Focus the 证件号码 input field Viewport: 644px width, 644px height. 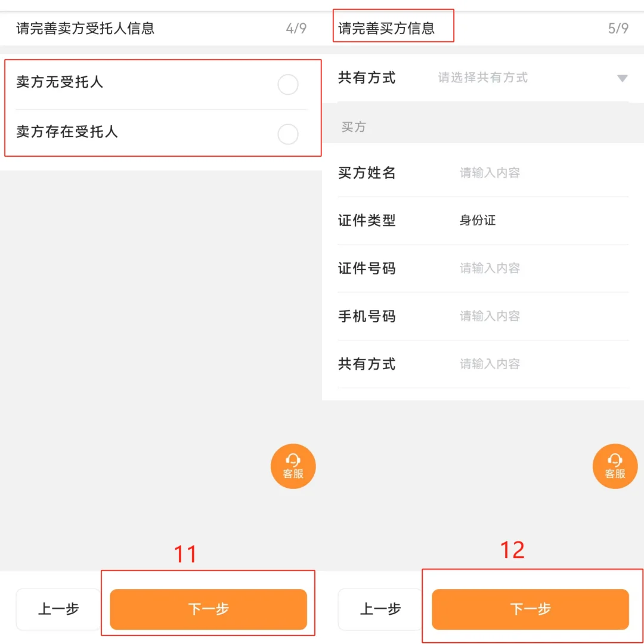544,268
